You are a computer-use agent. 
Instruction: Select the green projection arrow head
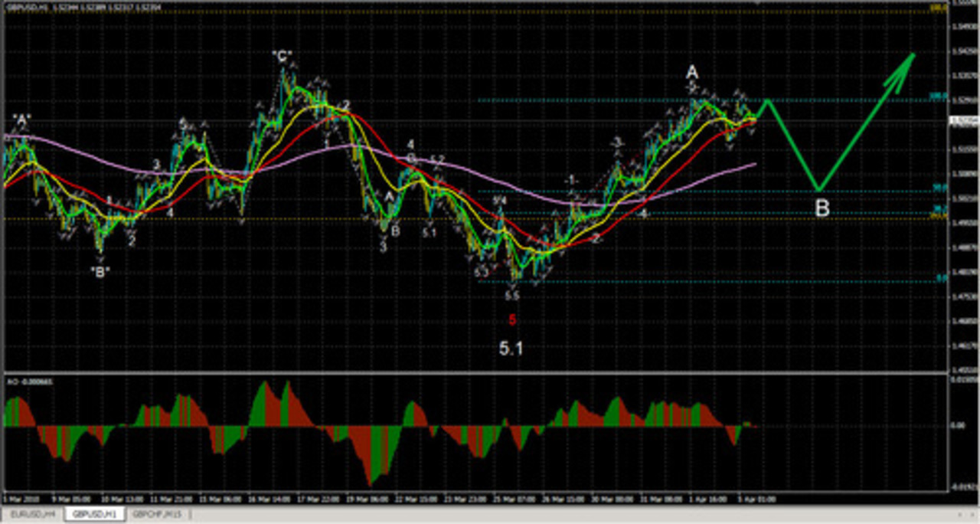tap(905, 64)
